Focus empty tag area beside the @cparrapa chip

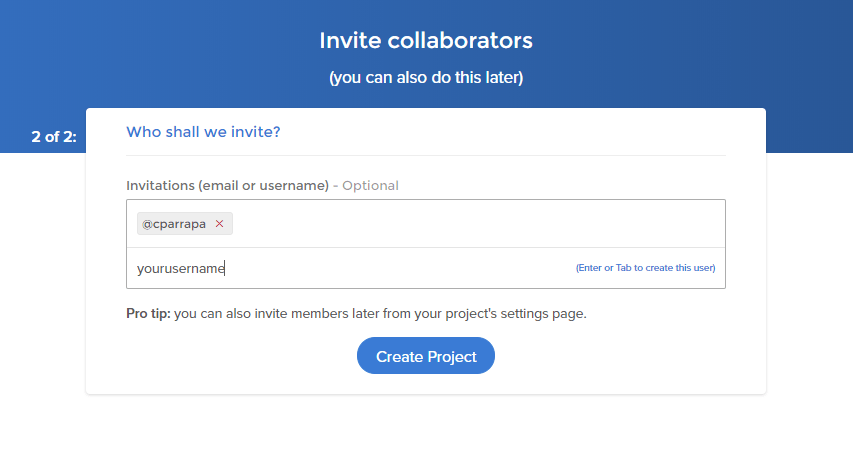479,224
